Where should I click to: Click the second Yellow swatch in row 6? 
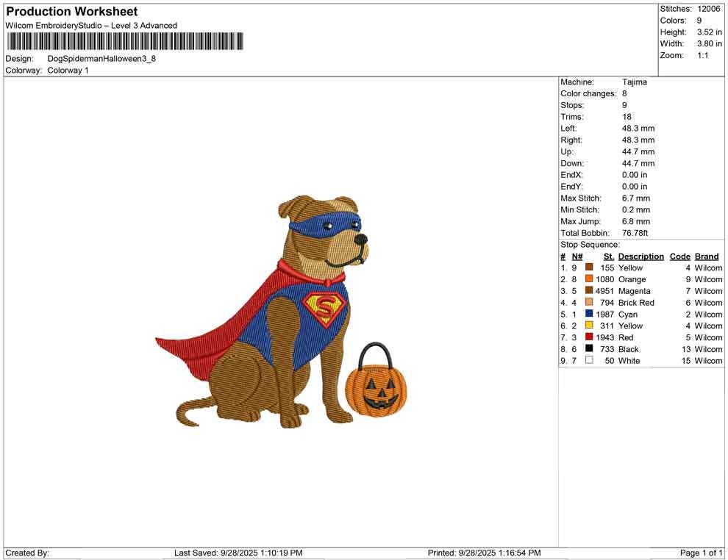[x=588, y=326]
